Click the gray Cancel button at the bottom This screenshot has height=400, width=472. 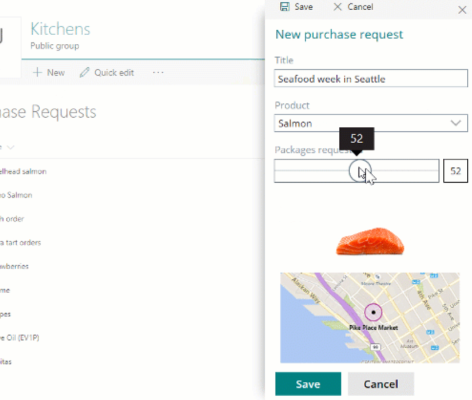381,384
